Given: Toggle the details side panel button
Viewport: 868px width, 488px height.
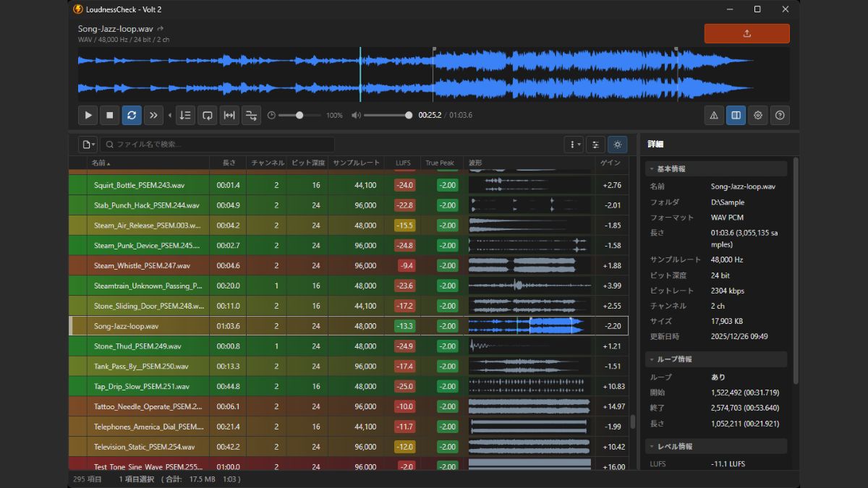Looking at the screenshot, I should click(736, 115).
